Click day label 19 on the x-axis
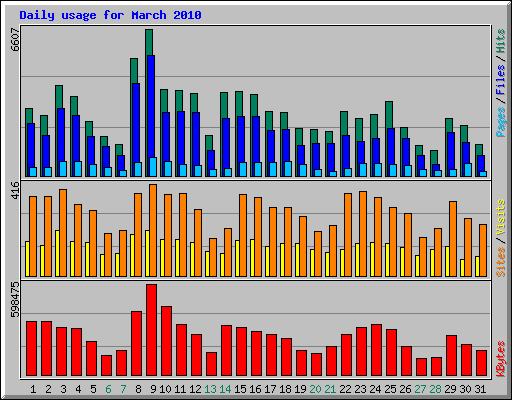The height and width of the screenshot is (400, 512). point(300,389)
